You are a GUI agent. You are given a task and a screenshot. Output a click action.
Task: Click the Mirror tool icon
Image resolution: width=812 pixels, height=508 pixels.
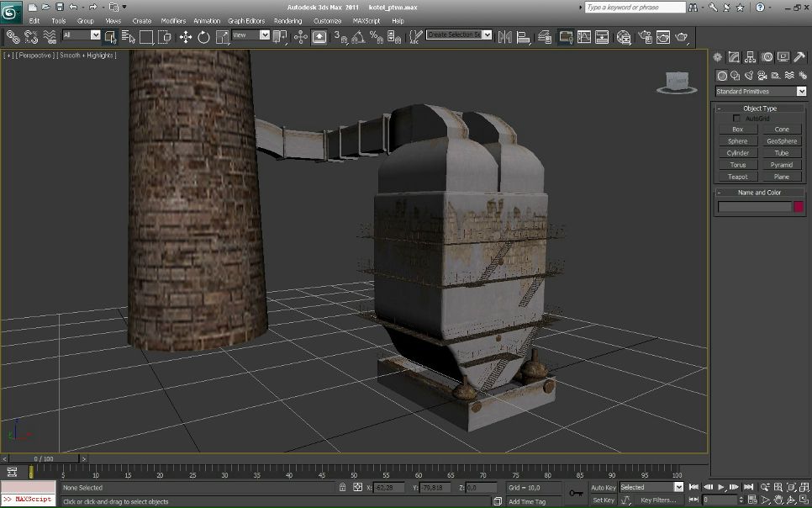(x=504, y=37)
